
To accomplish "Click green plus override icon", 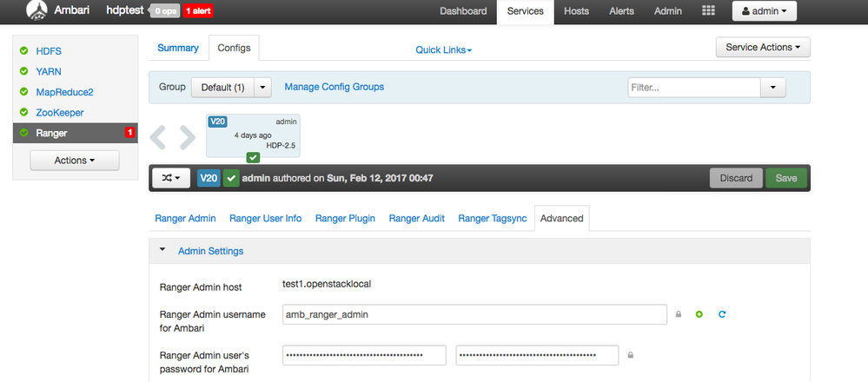I will (x=699, y=314).
